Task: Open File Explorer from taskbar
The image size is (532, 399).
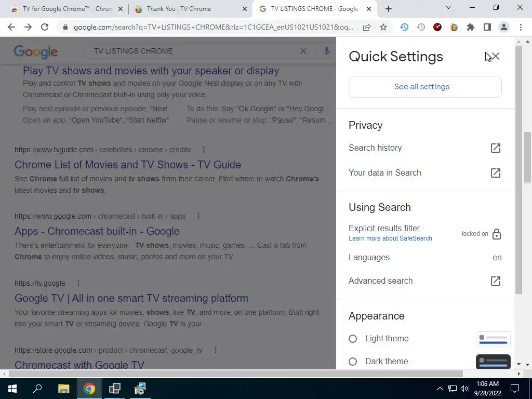Action: point(63,389)
